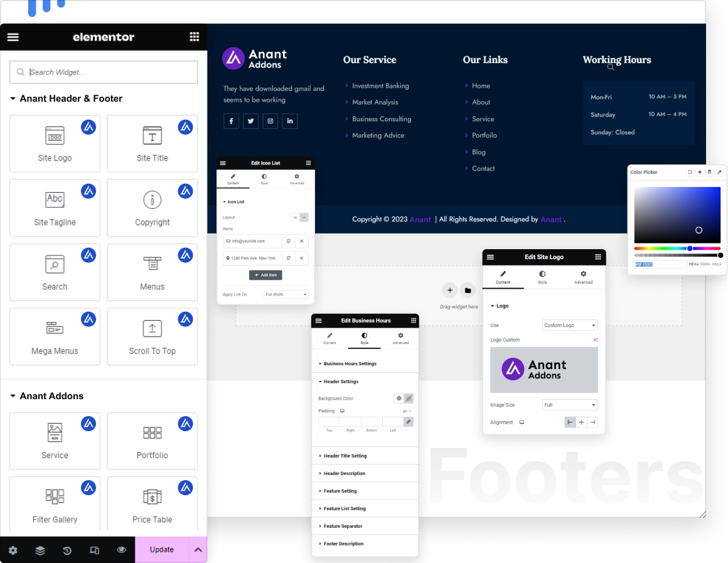The height and width of the screenshot is (563, 728).
Task: Select the Site Logo widget
Action: 55,144
